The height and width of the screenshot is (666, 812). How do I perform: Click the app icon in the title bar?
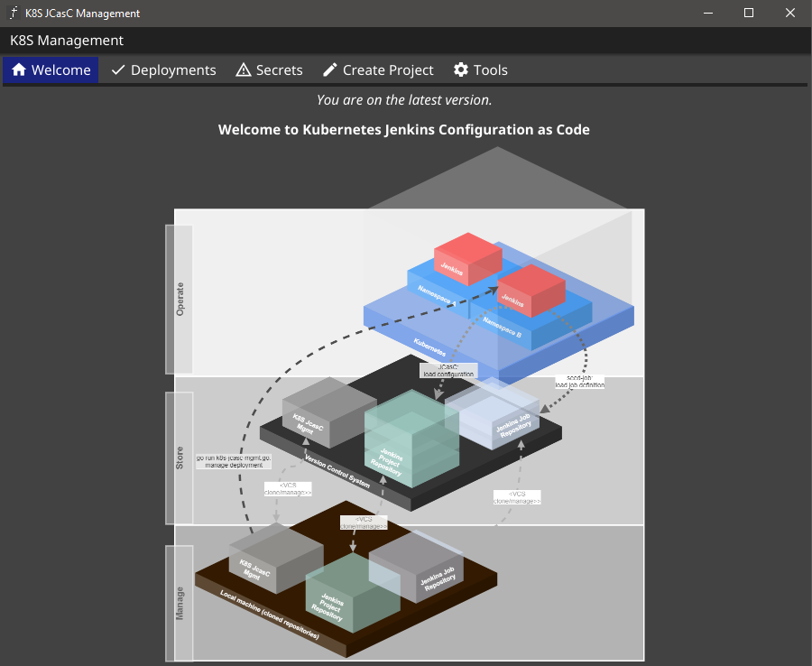coord(14,13)
